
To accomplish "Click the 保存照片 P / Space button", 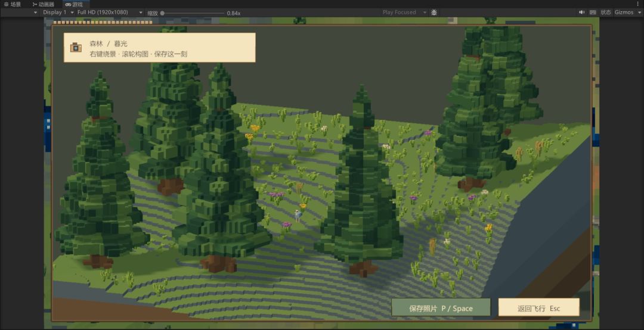I will pyautogui.click(x=441, y=307).
